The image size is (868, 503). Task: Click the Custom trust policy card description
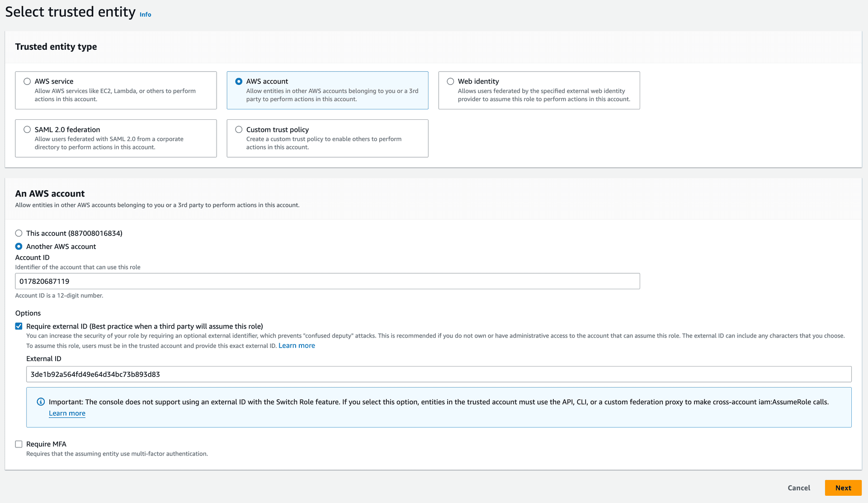[x=324, y=143]
